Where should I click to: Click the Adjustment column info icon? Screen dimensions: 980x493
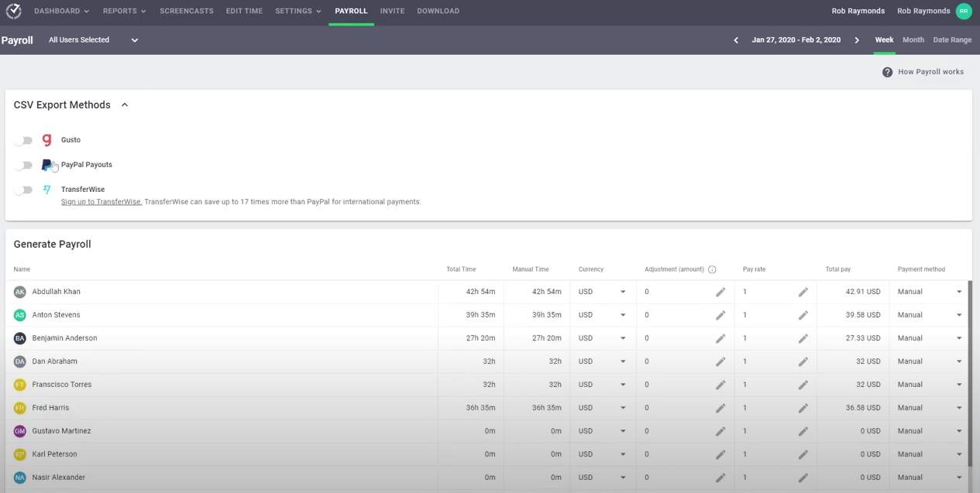tap(711, 269)
